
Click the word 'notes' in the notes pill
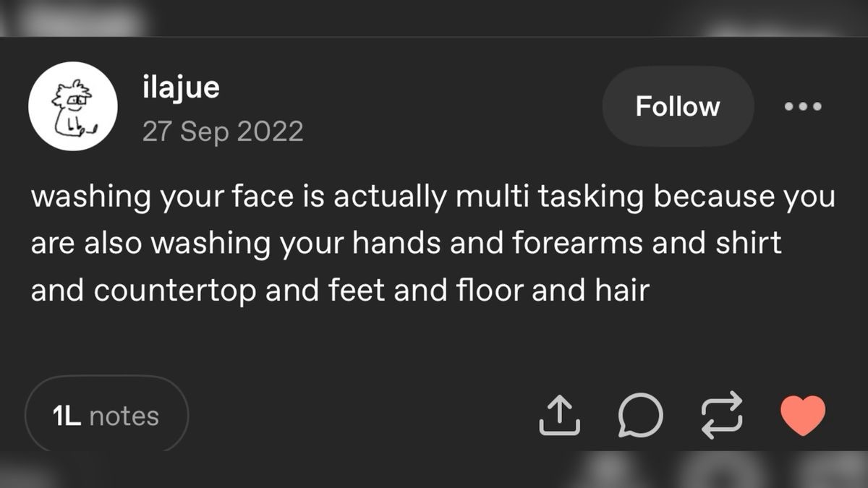click(124, 416)
